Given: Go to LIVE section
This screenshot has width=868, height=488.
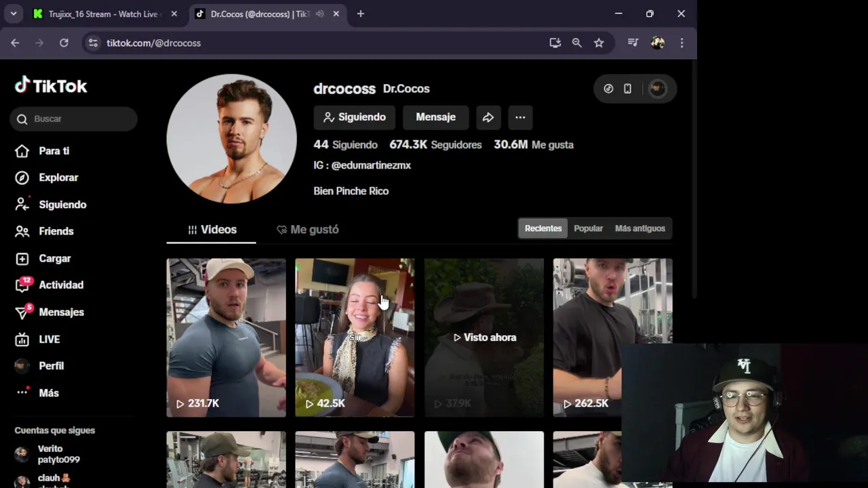Looking at the screenshot, I should click(37, 339).
